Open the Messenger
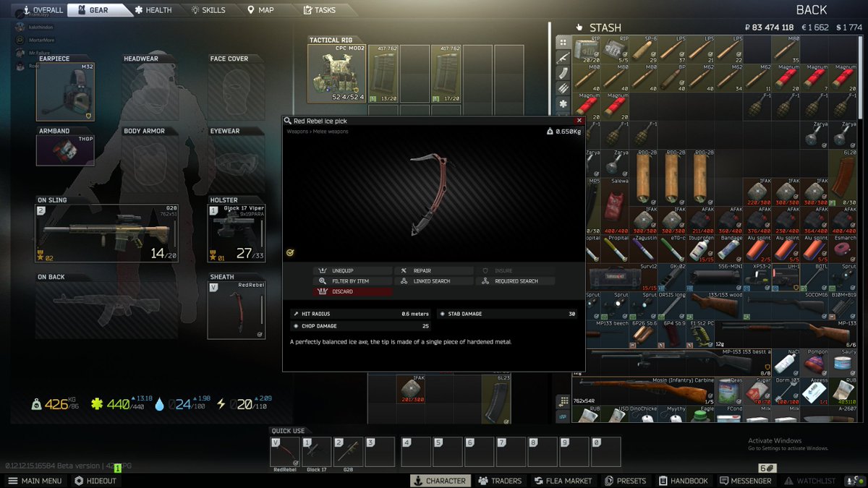Viewport: 868px width, 488px height. click(746, 481)
